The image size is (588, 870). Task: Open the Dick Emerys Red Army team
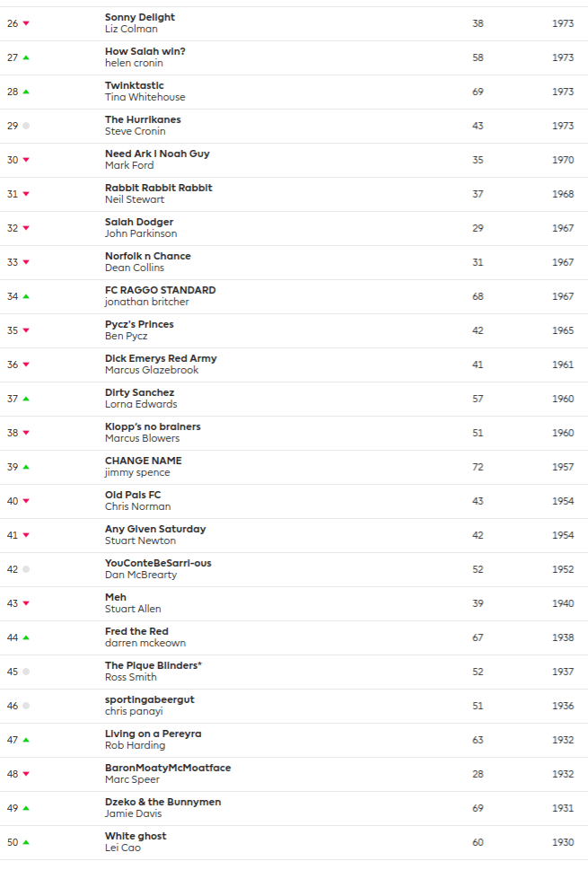(161, 358)
